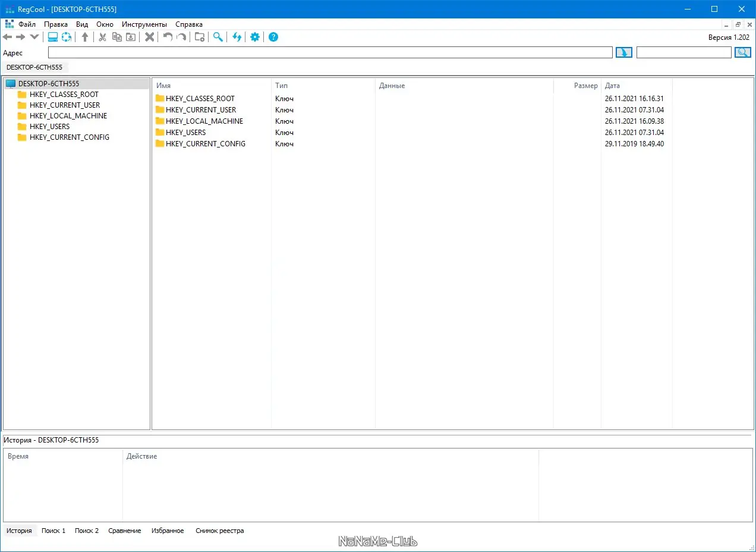Screen dimensions: 756x552
Task: Select DESKTOP-6CTH555 root in the tree
Action: click(49, 84)
